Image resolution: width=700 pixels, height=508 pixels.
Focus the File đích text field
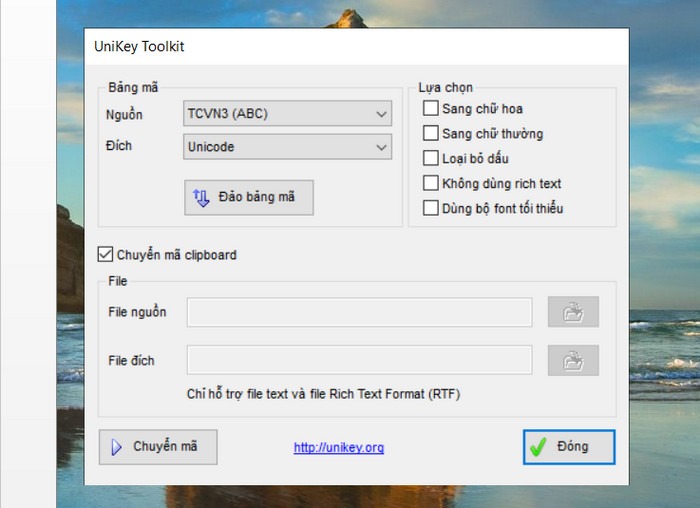click(x=359, y=360)
